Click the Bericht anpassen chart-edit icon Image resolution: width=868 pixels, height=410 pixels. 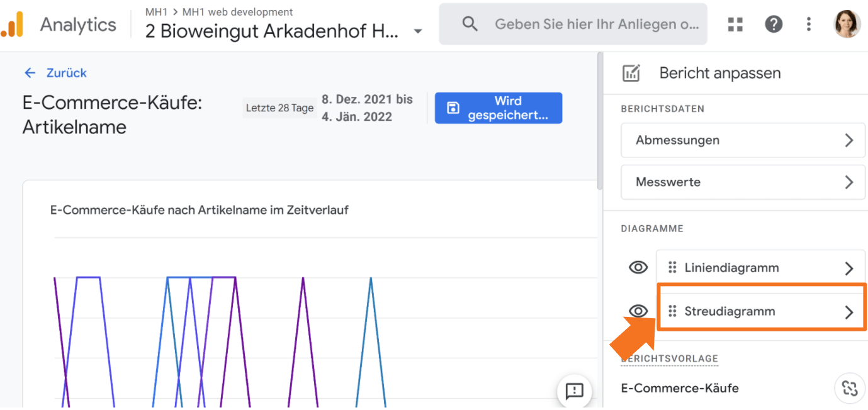pos(631,72)
